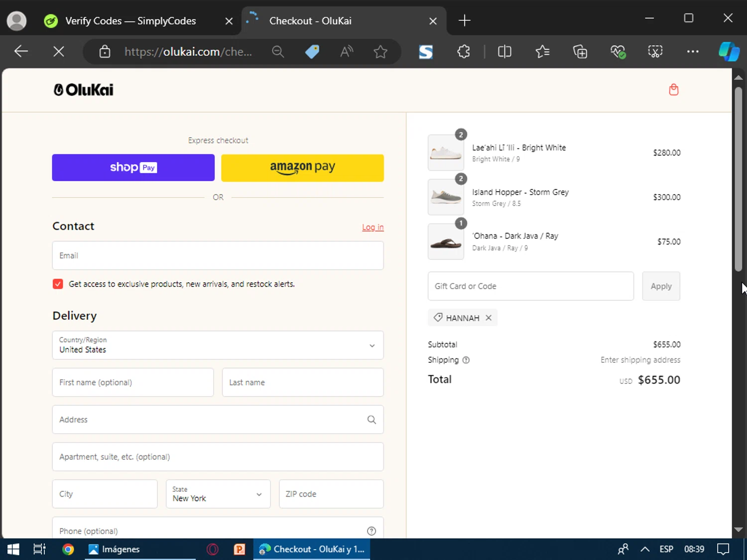This screenshot has height=560, width=747.
Task: Focus Gift Card or Code field
Action: coord(531,286)
